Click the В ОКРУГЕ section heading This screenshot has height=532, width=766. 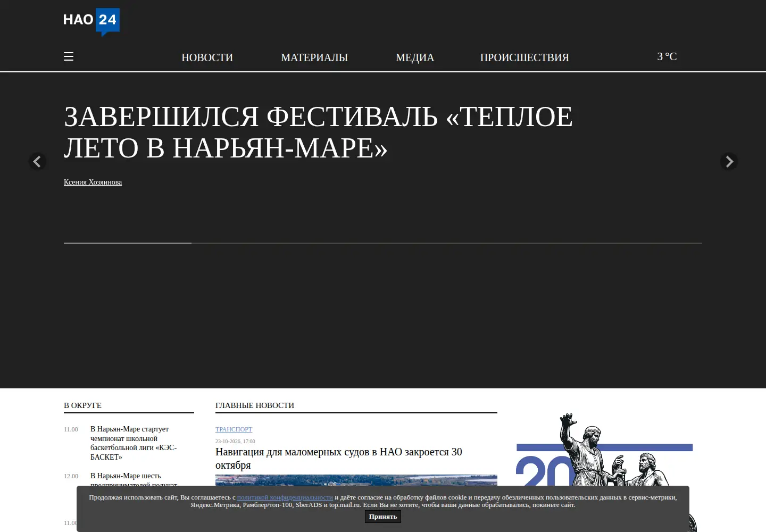[x=82, y=405]
